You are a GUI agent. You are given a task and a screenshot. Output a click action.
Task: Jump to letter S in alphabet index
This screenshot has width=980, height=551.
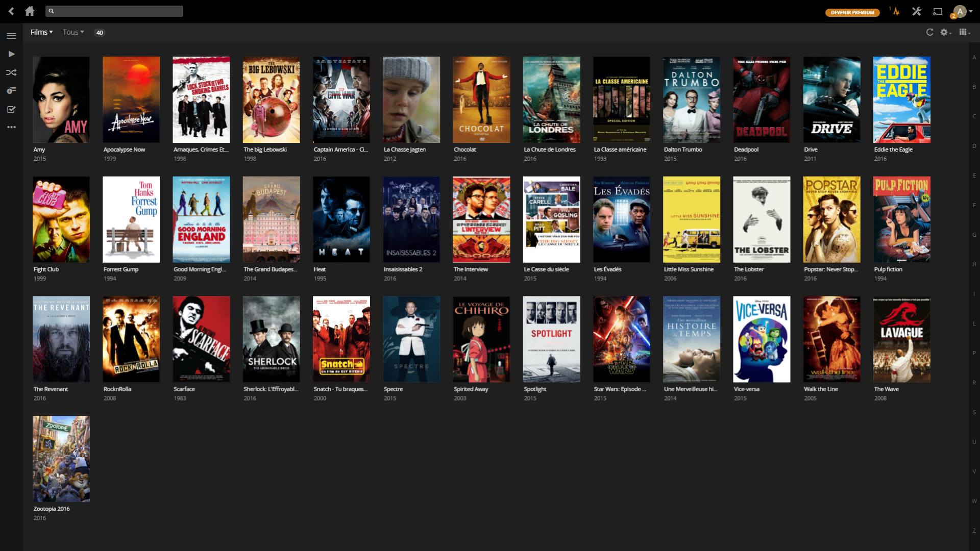pyautogui.click(x=974, y=412)
